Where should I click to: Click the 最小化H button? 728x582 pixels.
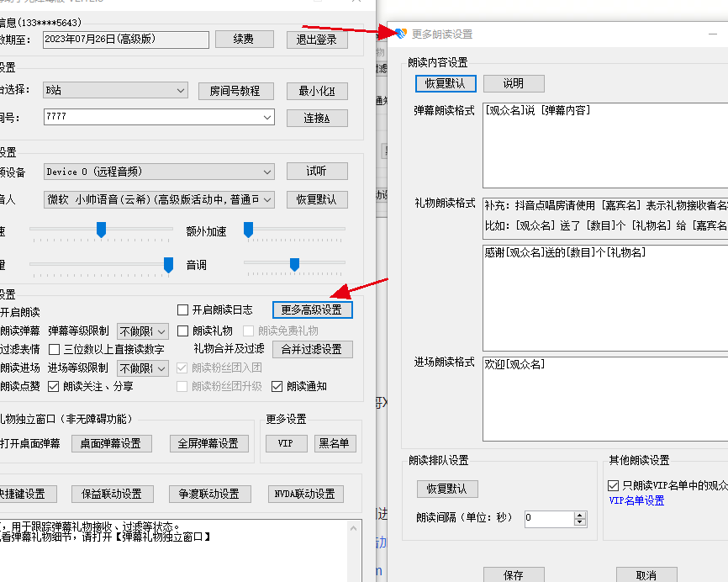tap(317, 91)
